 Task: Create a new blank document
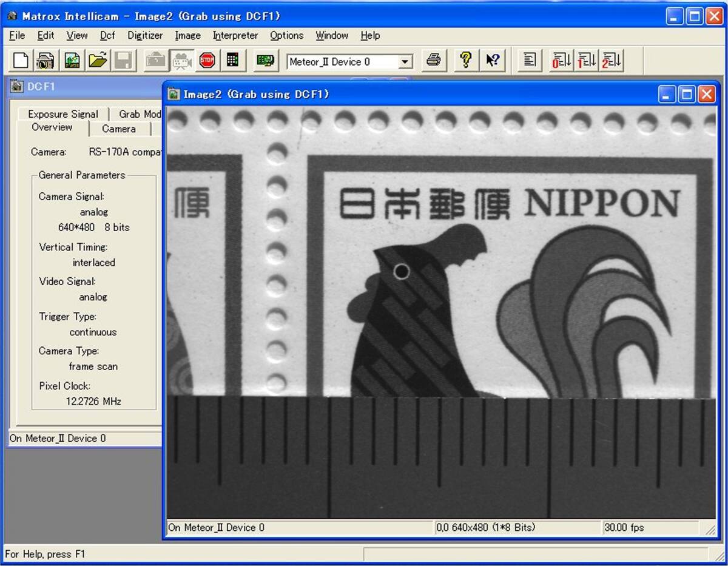pyautogui.click(x=21, y=61)
